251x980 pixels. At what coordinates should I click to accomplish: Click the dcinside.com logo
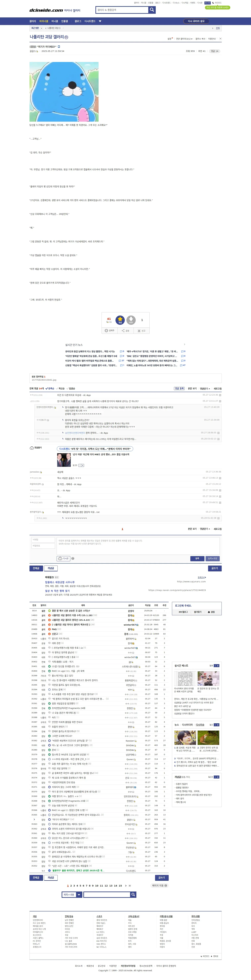coord(46,10)
